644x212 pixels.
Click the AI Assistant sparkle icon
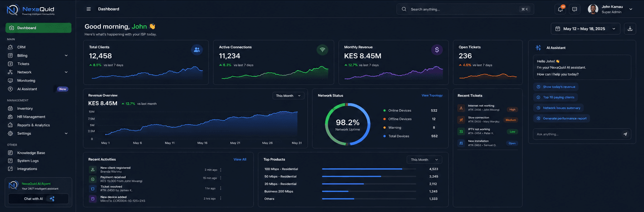(x=538, y=48)
